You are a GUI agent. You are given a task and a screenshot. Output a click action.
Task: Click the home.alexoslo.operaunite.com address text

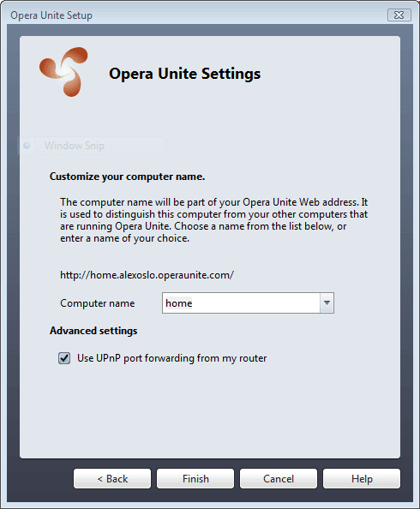pyautogui.click(x=147, y=275)
